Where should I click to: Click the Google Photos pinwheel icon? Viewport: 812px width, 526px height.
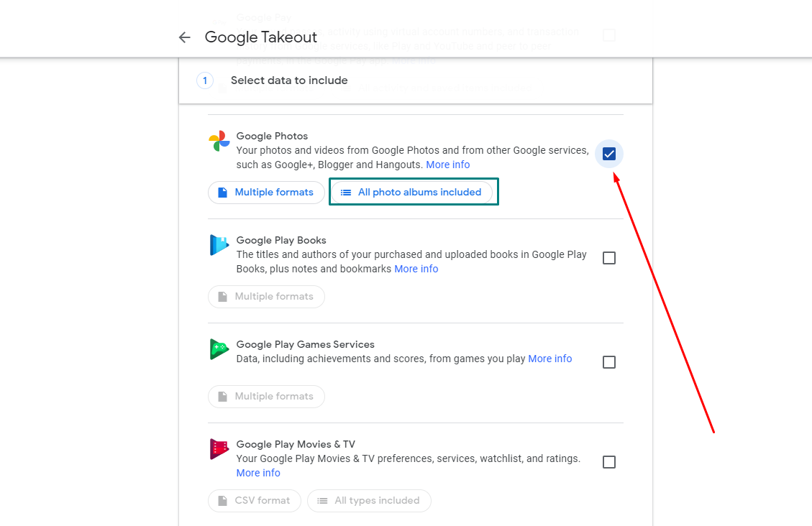(219, 141)
